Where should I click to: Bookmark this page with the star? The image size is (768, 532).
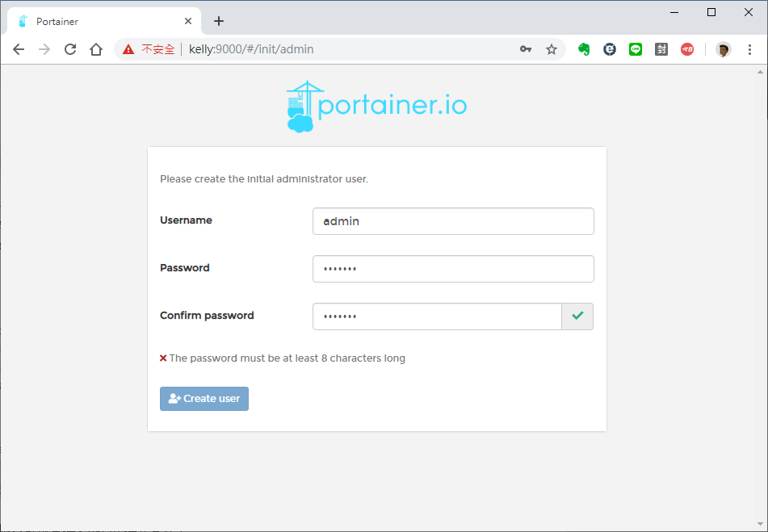point(552,49)
